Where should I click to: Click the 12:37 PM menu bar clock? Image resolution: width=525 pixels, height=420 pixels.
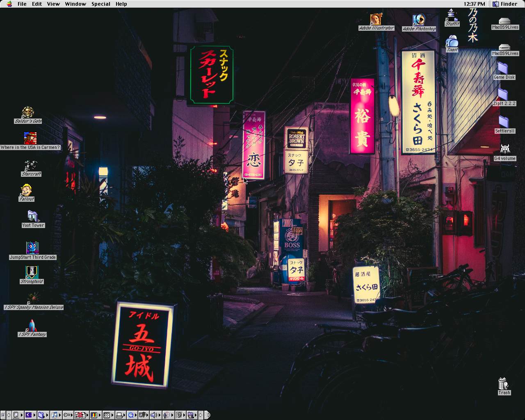(474, 4)
